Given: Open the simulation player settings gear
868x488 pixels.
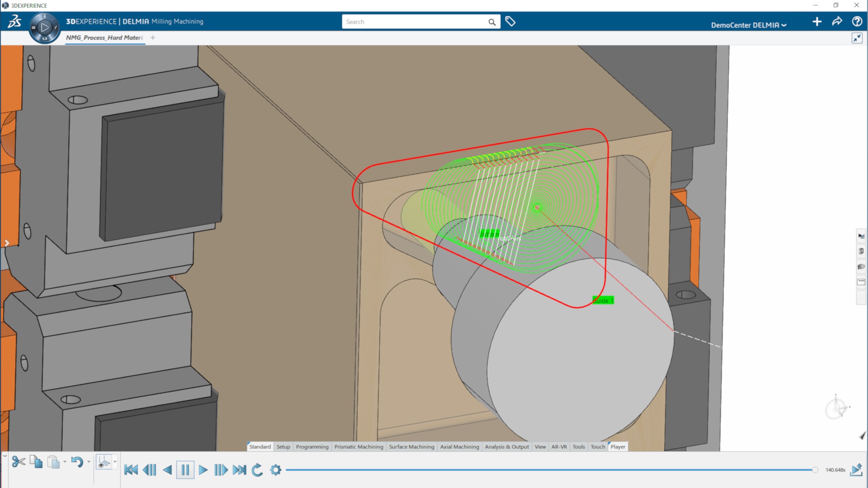Looking at the screenshot, I should click(275, 470).
